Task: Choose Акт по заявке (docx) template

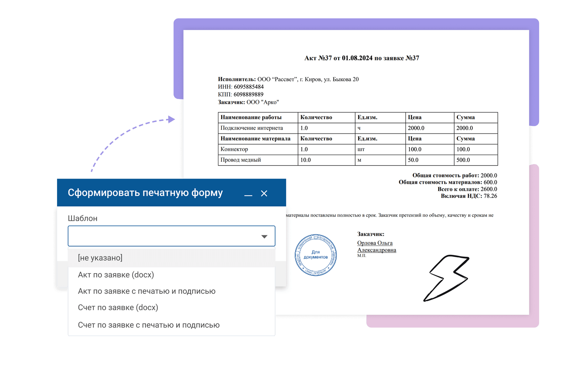Action: pos(116,275)
